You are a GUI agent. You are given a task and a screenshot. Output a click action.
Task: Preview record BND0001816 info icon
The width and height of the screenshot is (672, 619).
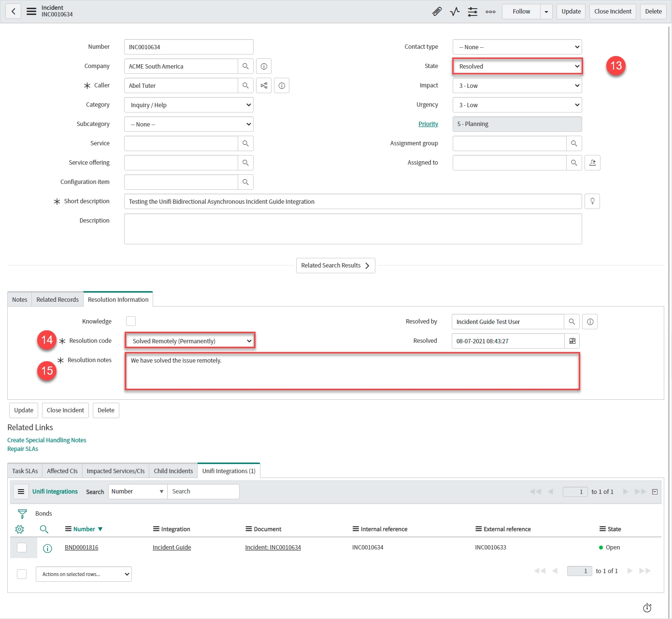pyautogui.click(x=47, y=548)
